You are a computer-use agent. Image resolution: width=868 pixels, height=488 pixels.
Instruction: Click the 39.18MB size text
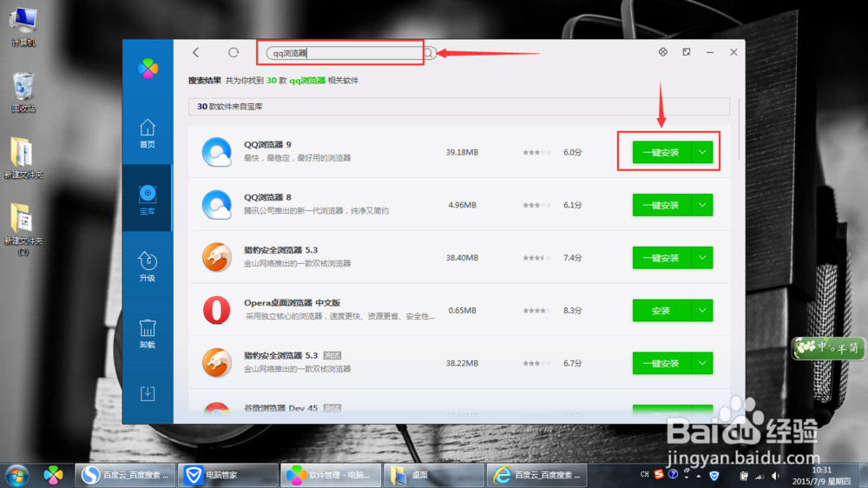462,152
